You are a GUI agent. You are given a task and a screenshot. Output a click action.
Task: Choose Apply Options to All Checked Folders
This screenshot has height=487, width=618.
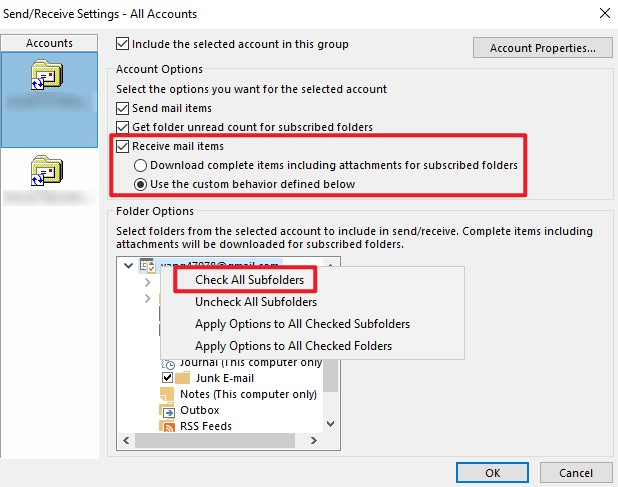tap(293, 346)
